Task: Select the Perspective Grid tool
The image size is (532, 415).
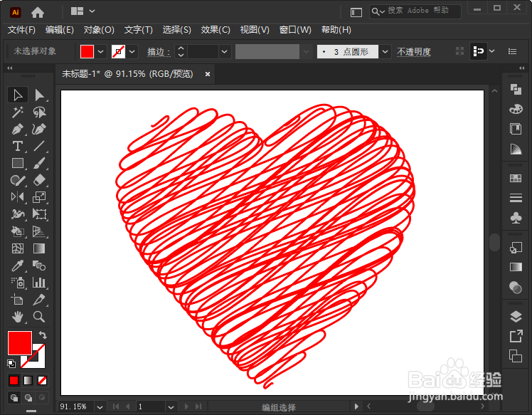Action: 39,231
